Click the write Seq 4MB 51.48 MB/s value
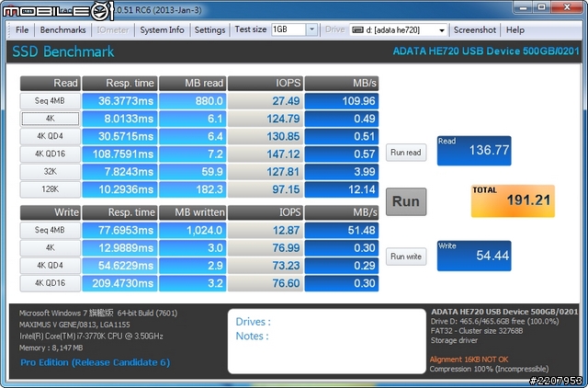This screenshot has height=388, width=588. pyautogui.click(x=341, y=230)
